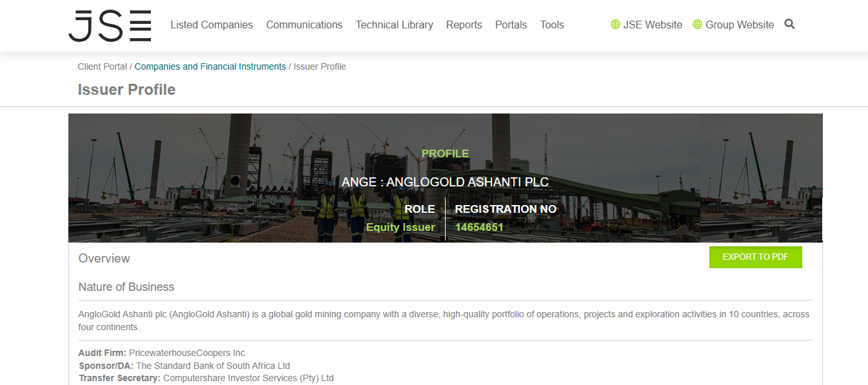Open Technical Library menu

394,25
